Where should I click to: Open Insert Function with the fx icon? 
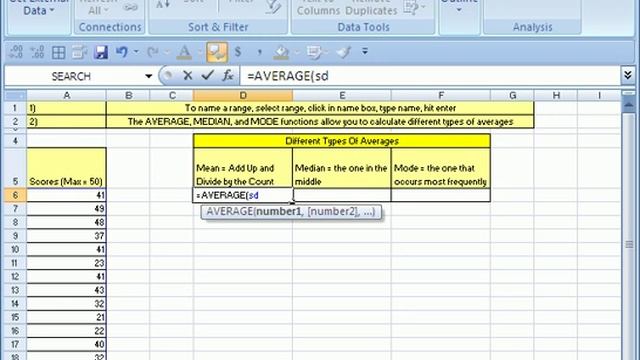(228, 76)
